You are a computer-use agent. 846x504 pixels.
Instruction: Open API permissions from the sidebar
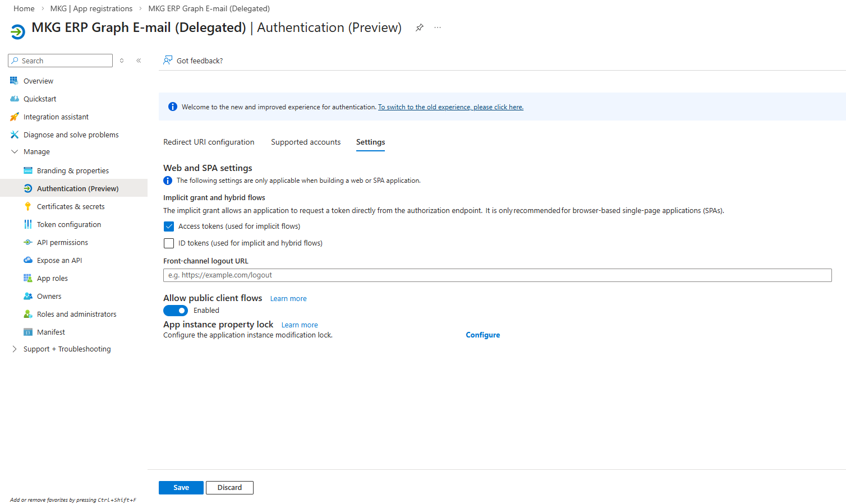[62, 242]
